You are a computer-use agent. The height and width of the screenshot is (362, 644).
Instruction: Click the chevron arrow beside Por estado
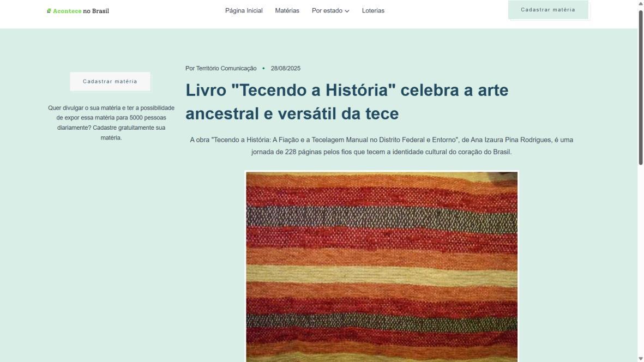pos(347,11)
